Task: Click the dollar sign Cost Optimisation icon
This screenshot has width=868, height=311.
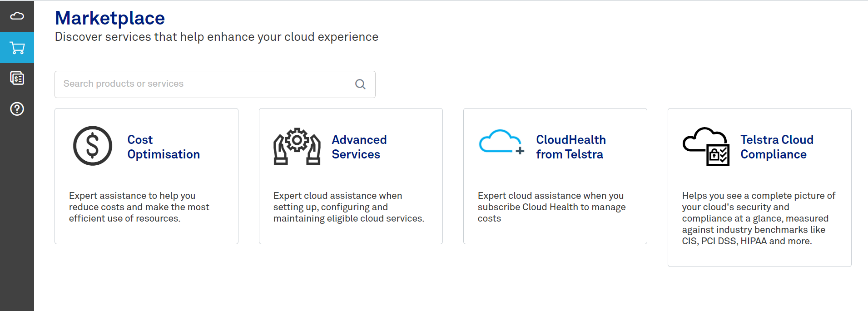Action: point(93,146)
